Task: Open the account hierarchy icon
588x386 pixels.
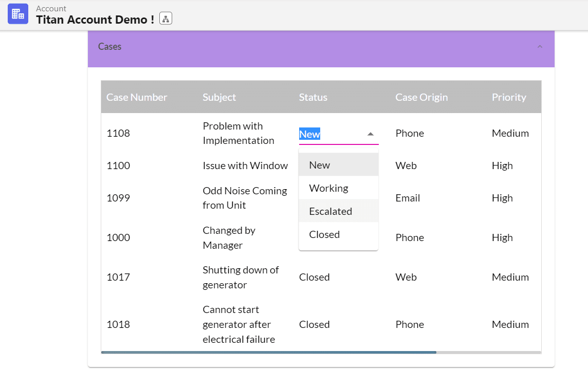Action: coord(166,19)
